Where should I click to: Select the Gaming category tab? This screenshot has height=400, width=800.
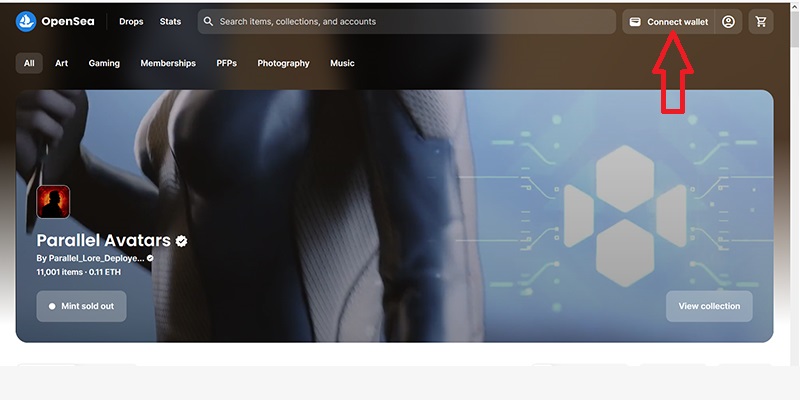(x=104, y=63)
